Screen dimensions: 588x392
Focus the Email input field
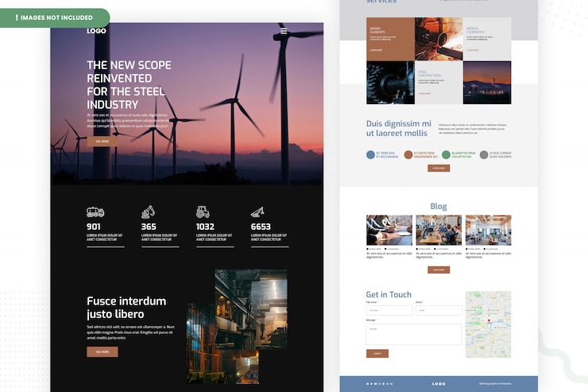point(439,310)
